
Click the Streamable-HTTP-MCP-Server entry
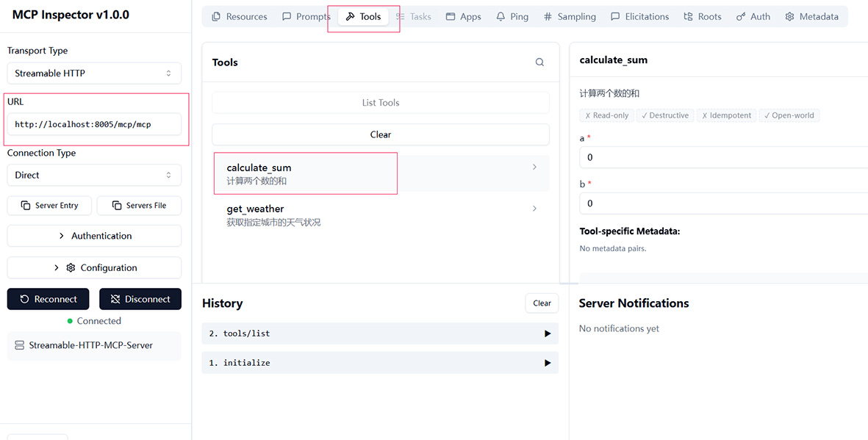(x=94, y=345)
